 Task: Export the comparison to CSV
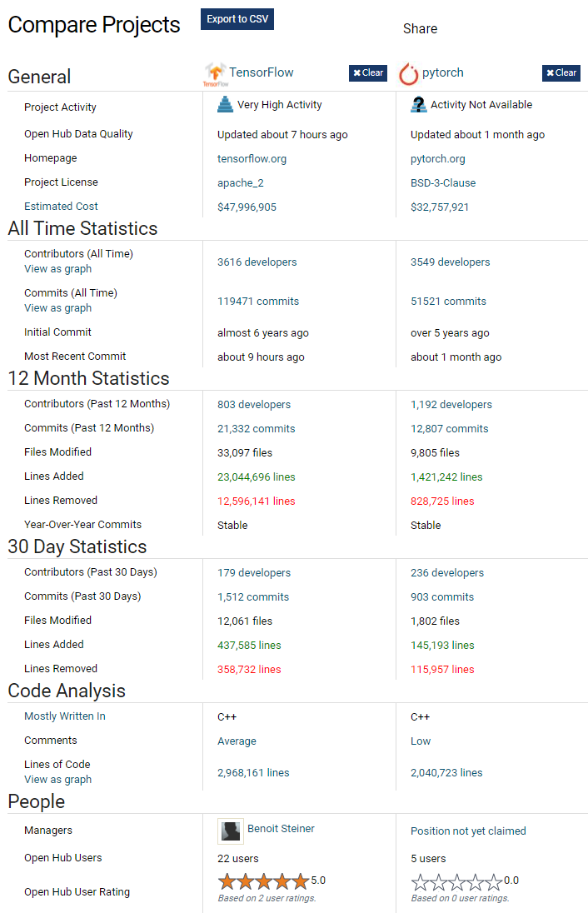237,19
